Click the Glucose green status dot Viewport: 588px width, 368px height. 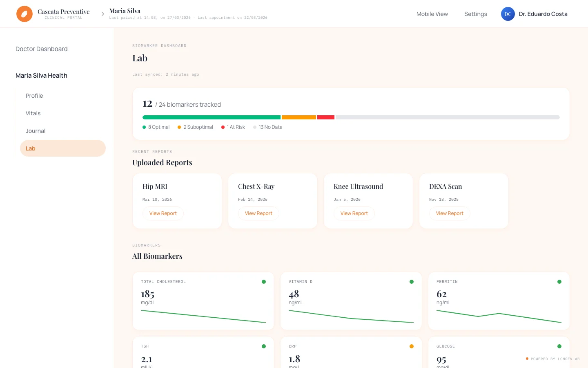point(559,346)
